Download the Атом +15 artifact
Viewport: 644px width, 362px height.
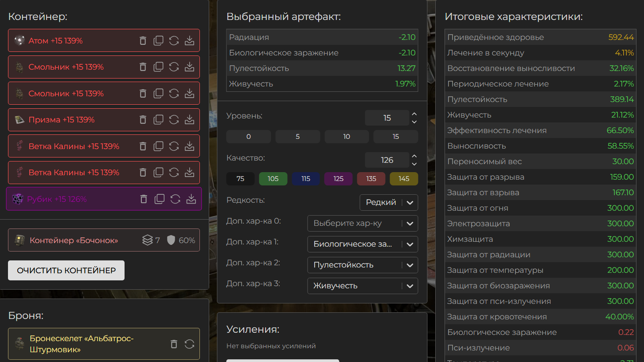[x=189, y=41]
